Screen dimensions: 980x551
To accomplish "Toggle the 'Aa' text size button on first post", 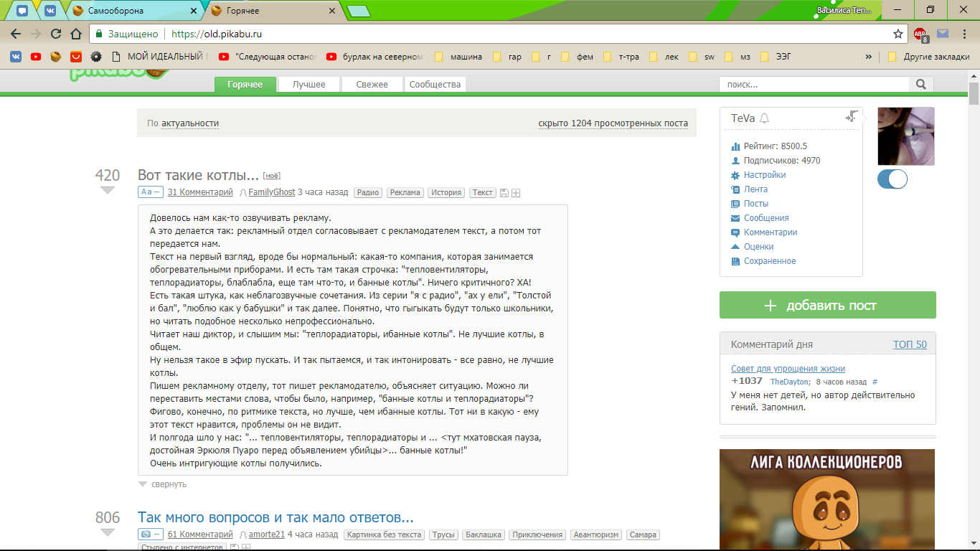I will click(x=150, y=192).
